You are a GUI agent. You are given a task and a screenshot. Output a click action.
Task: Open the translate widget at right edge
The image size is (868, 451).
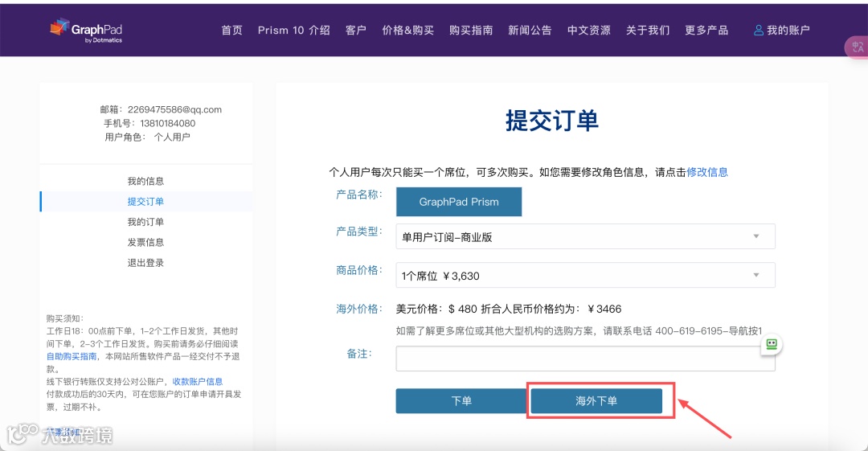857,47
